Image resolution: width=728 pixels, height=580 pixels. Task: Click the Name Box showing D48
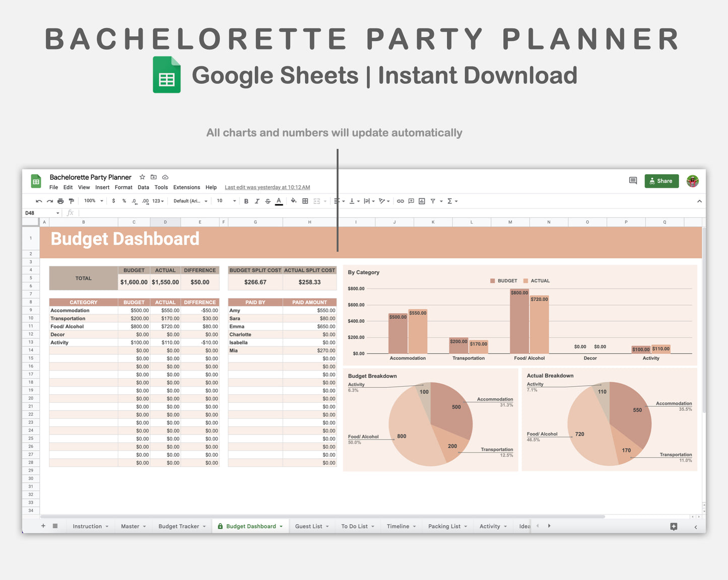coord(38,212)
